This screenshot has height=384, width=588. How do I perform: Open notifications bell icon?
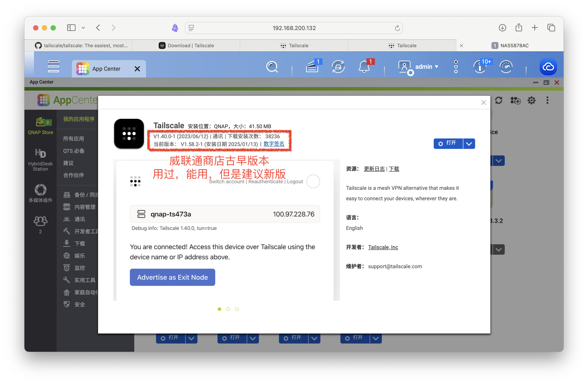coord(364,67)
